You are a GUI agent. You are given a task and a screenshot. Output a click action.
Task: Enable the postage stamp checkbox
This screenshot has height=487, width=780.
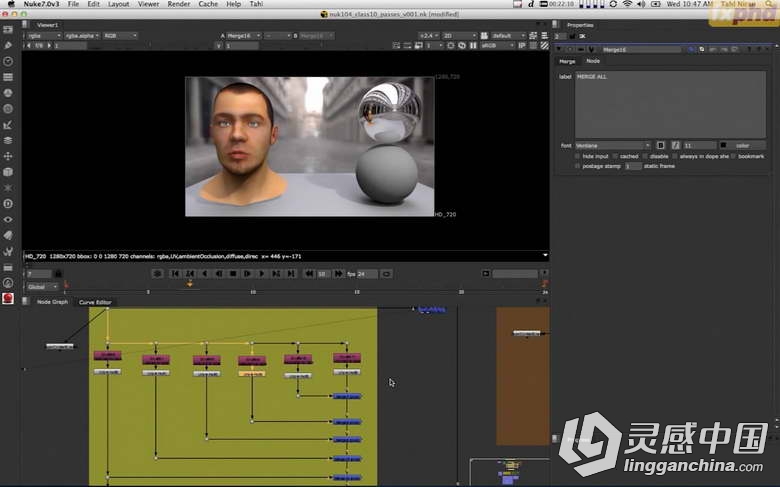coord(578,166)
